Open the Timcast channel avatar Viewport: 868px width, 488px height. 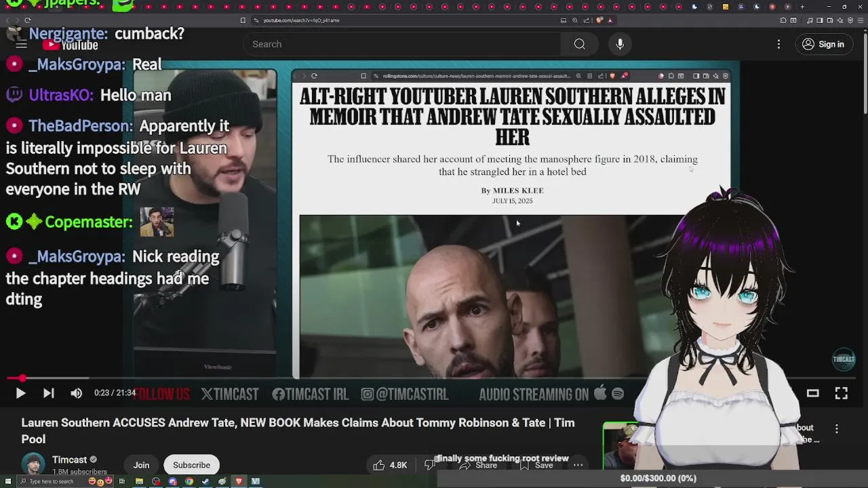point(33,465)
